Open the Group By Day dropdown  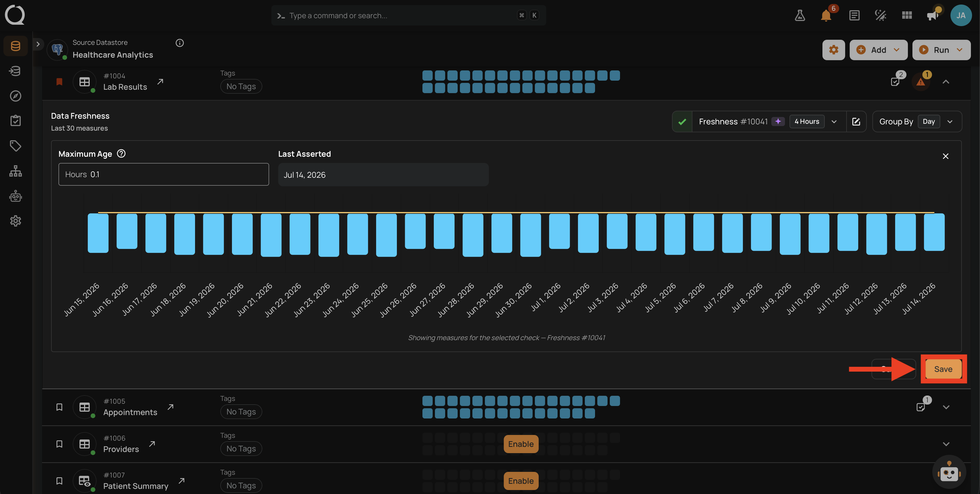917,122
